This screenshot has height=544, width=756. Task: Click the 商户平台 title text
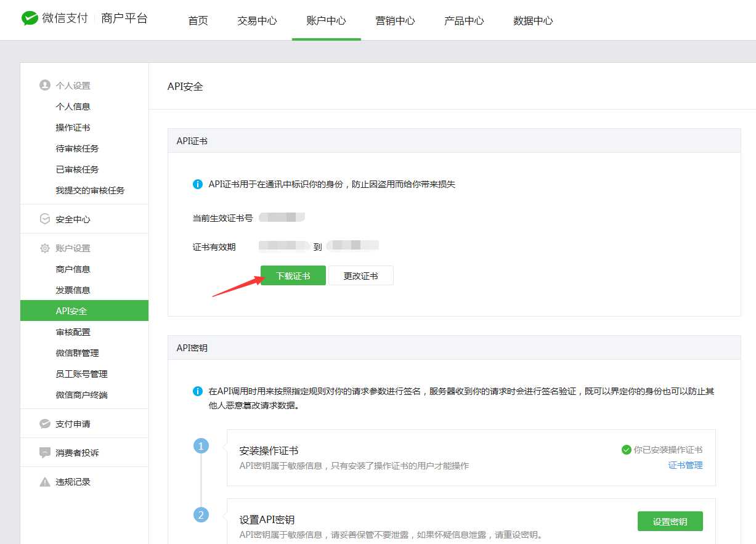pyautogui.click(x=124, y=18)
